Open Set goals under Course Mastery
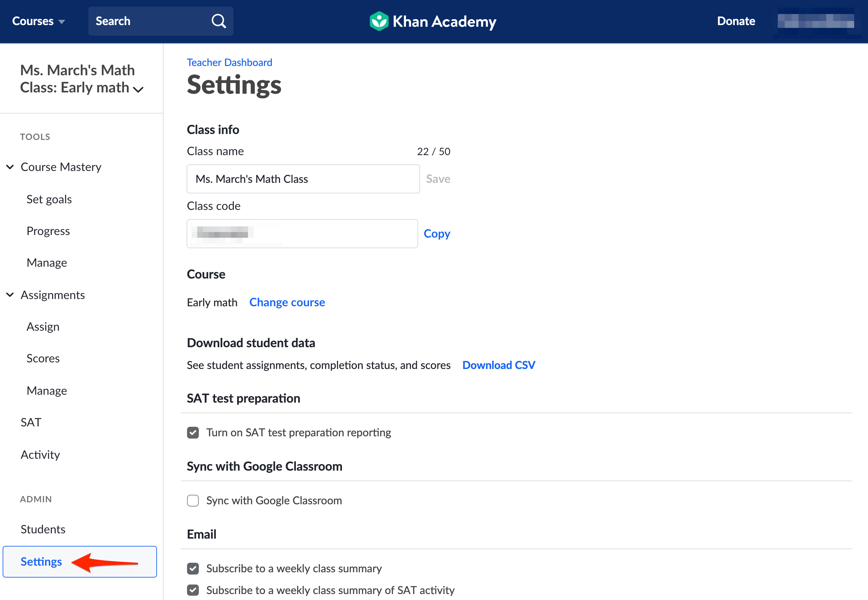The width and height of the screenshot is (868, 600). click(x=49, y=199)
